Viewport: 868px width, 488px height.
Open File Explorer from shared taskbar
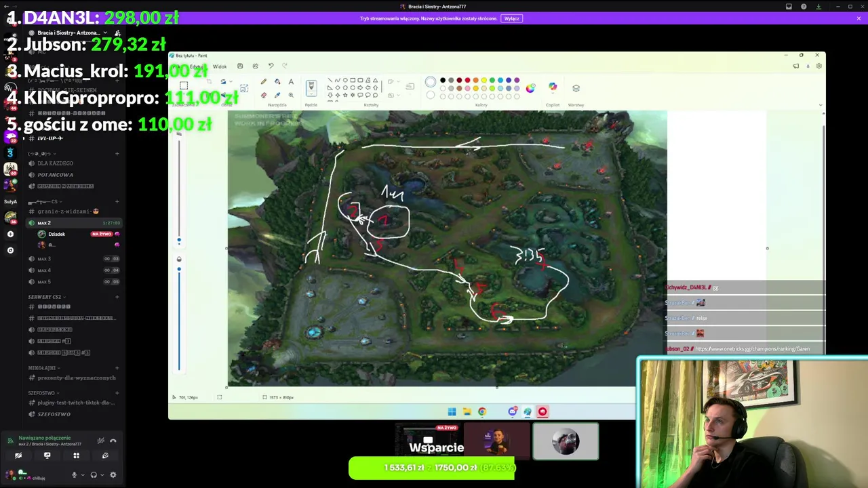[x=467, y=411]
